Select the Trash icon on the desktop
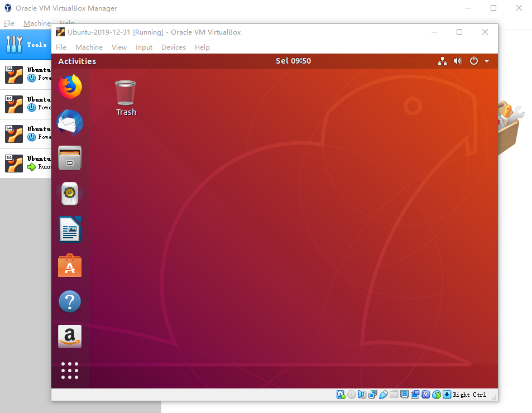 point(126,98)
